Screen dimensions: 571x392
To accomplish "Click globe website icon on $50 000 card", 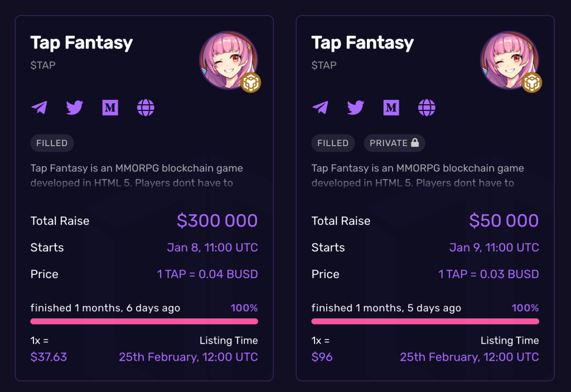I will (x=427, y=108).
